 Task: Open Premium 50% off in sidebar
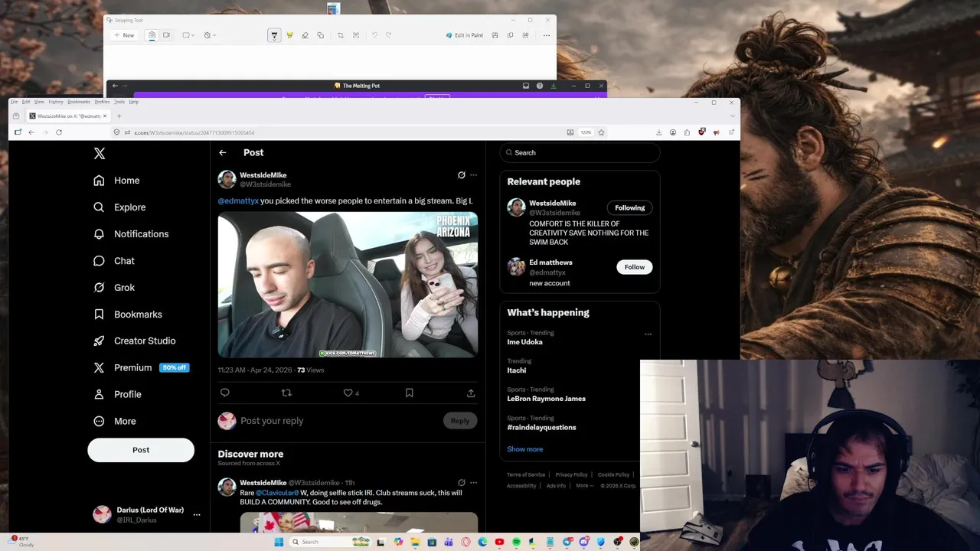click(x=141, y=368)
